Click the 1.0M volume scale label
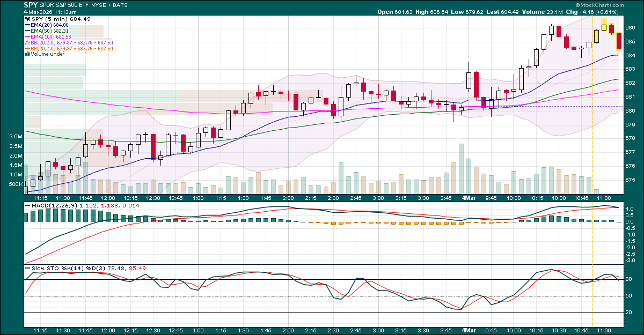 click(x=16, y=175)
